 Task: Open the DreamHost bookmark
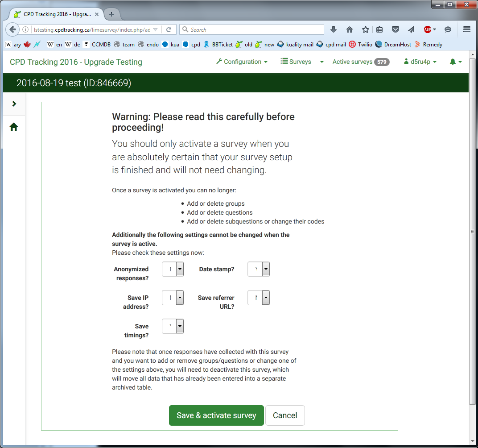(x=393, y=45)
